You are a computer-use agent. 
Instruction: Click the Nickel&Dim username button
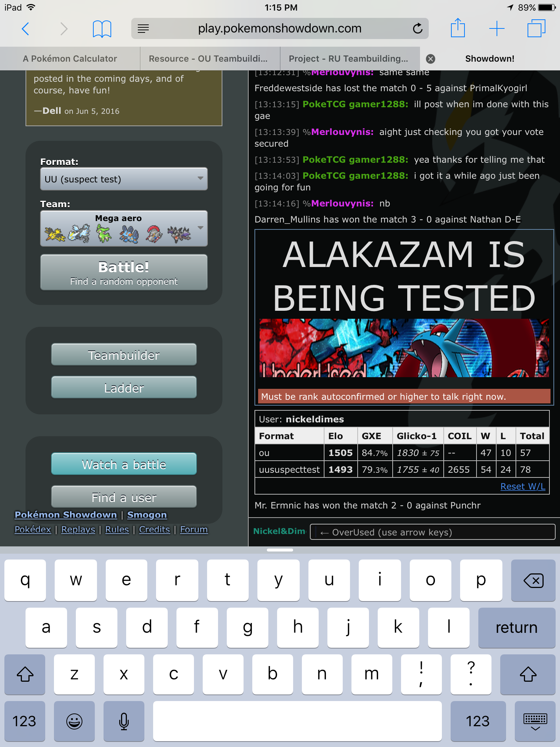pyautogui.click(x=279, y=531)
